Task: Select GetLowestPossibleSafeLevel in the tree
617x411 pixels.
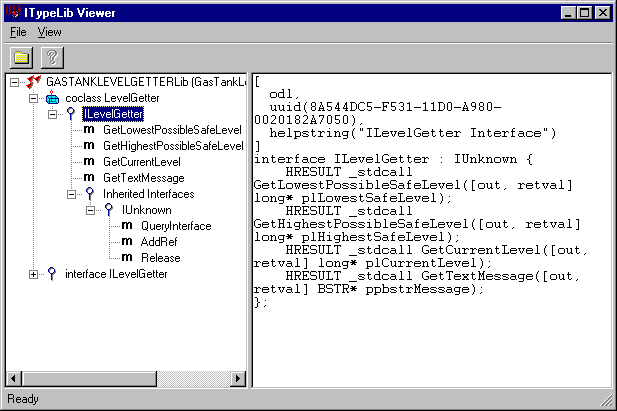Action: point(172,130)
